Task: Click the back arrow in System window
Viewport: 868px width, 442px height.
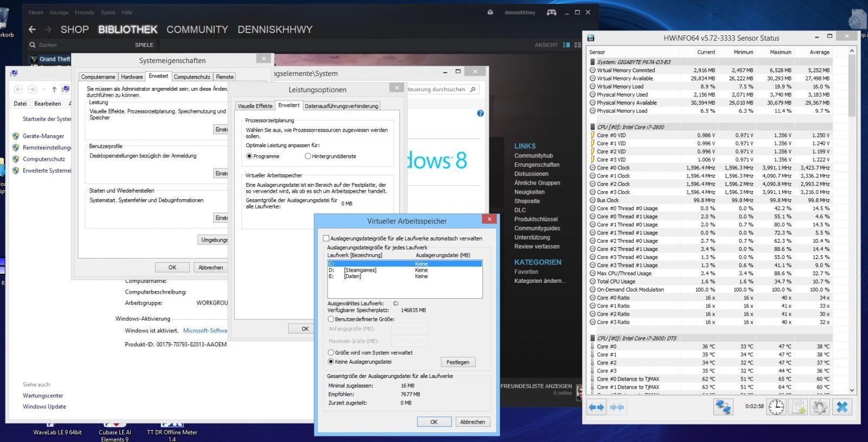Action: pos(18,89)
